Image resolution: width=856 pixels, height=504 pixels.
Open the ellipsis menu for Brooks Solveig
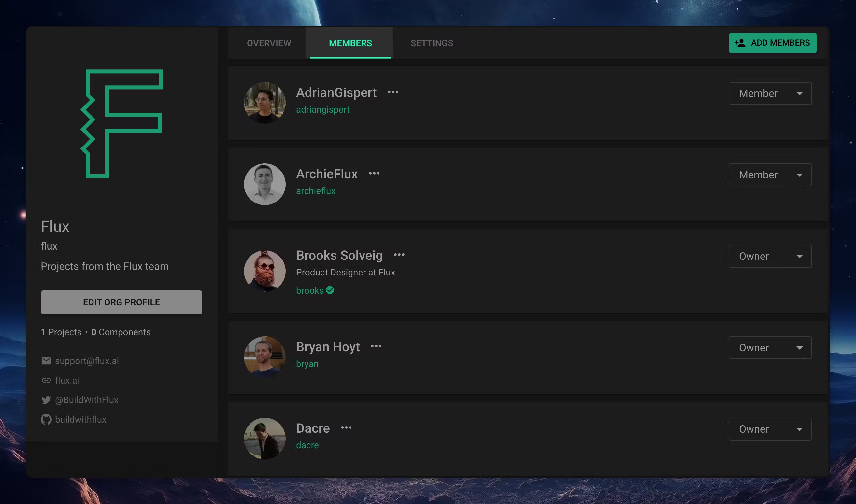tap(399, 255)
